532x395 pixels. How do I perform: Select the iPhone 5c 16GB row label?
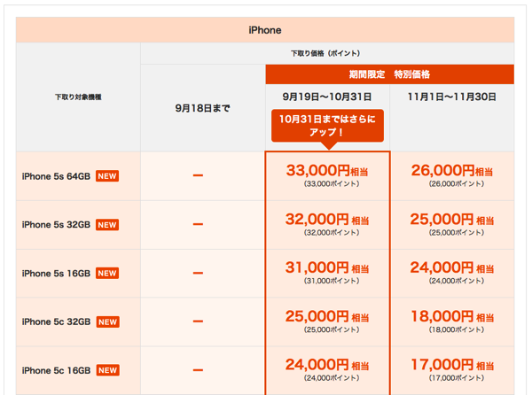click(57, 370)
